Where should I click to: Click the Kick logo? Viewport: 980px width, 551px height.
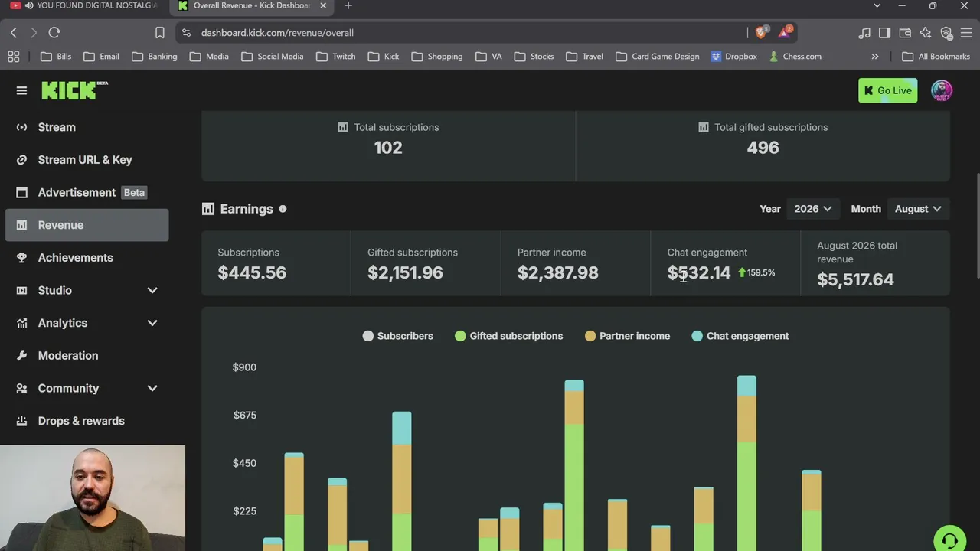(x=74, y=90)
